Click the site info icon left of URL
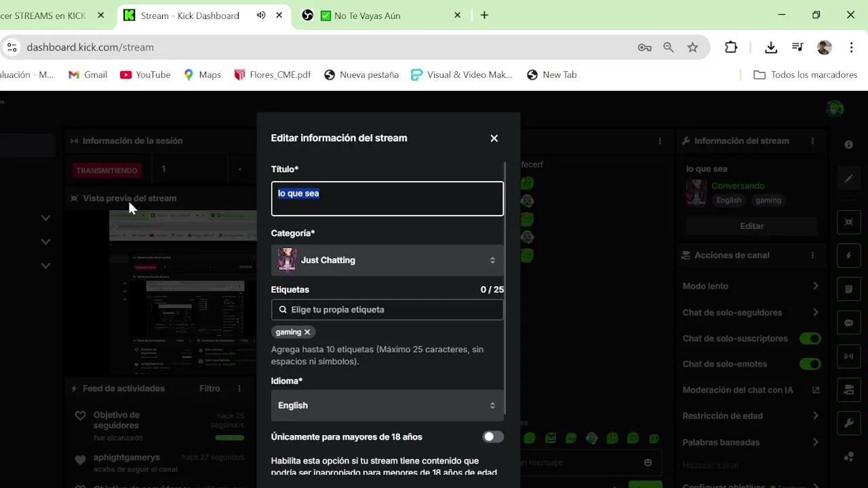This screenshot has width=868, height=488. click(x=12, y=47)
